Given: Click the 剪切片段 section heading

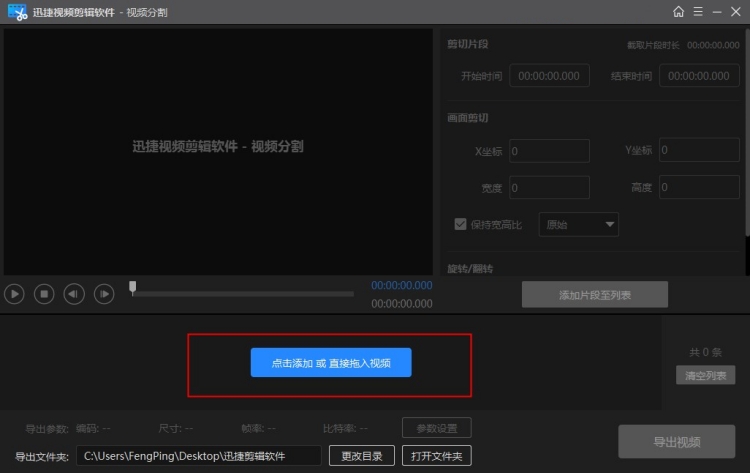Looking at the screenshot, I should (x=467, y=44).
